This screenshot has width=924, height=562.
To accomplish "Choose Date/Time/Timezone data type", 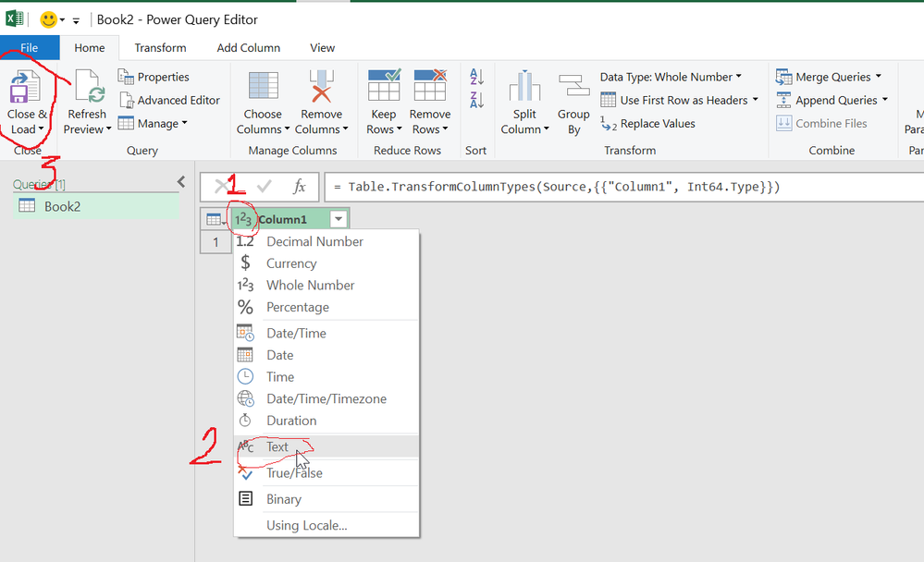I will click(x=326, y=398).
